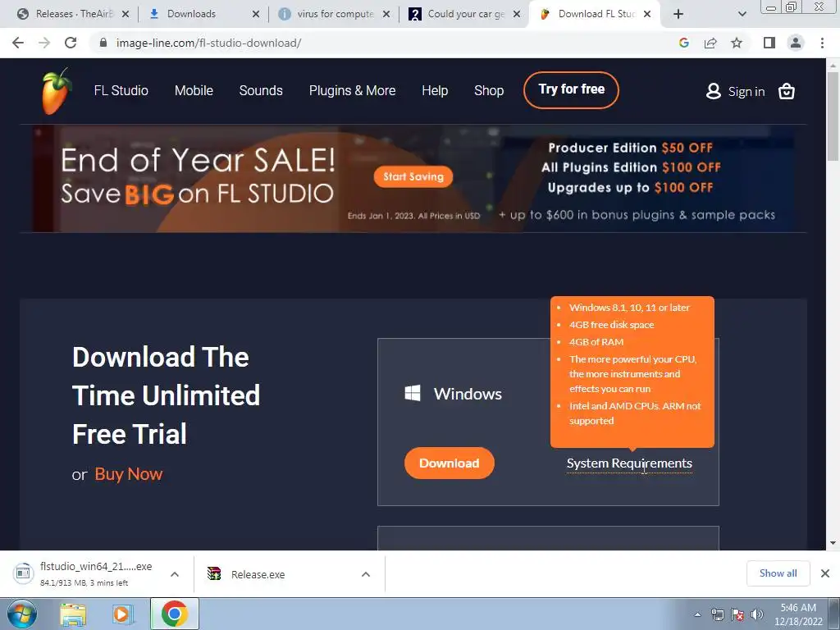The image size is (840, 630).
Task: Click the FL Studio fruit logo
Action: pos(57,91)
